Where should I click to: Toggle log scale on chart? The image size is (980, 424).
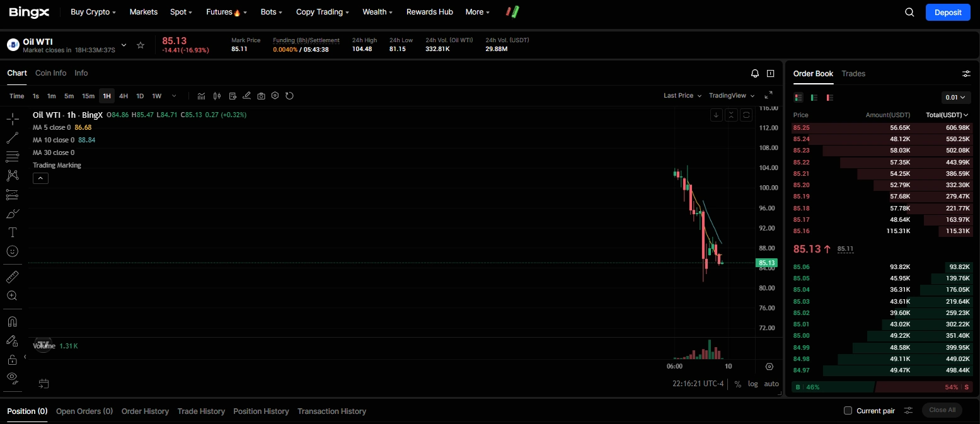click(x=753, y=384)
